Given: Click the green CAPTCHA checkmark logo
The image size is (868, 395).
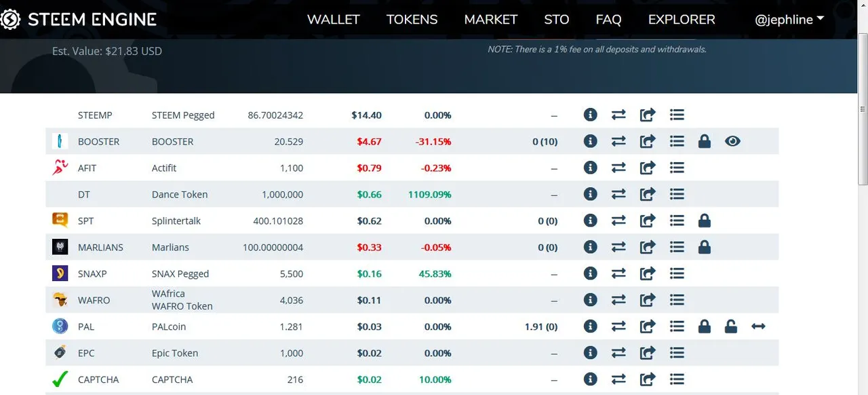Looking at the screenshot, I should 60,379.
